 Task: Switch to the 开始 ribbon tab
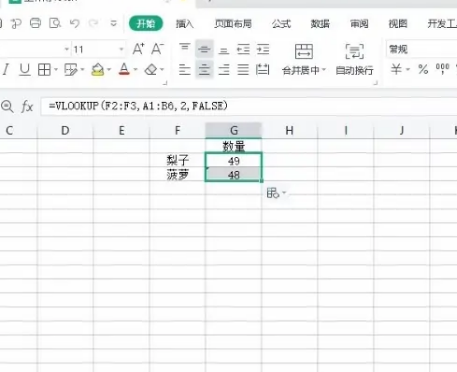click(146, 24)
